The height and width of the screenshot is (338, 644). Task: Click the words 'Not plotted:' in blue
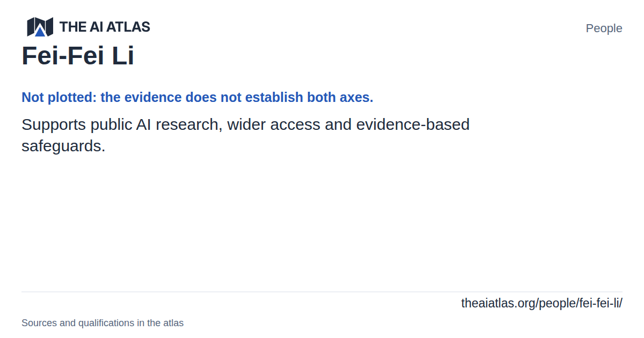(59, 98)
